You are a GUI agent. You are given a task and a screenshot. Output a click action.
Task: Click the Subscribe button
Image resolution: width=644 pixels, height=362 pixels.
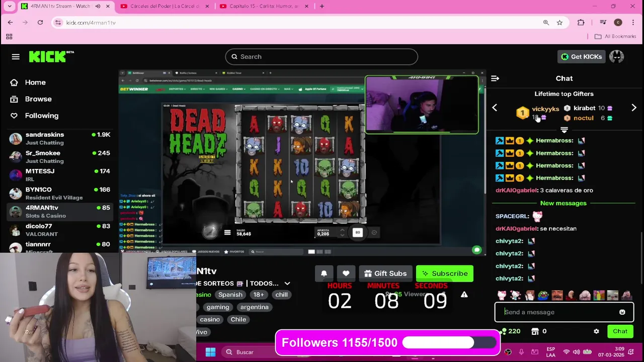tap(445, 274)
